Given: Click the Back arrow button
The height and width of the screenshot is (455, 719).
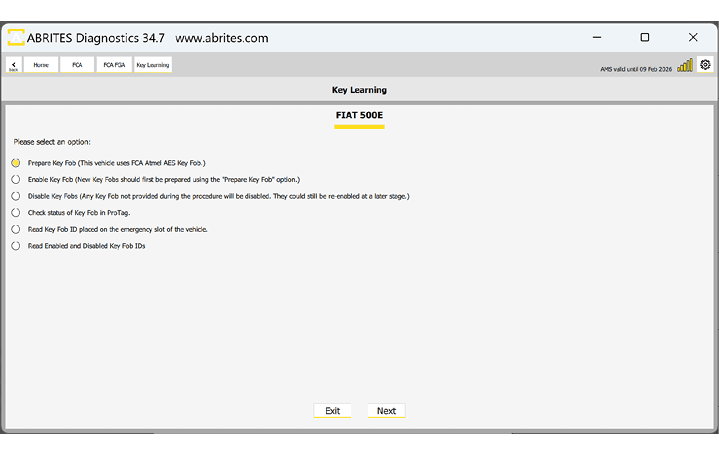Looking at the screenshot, I should (14, 65).
